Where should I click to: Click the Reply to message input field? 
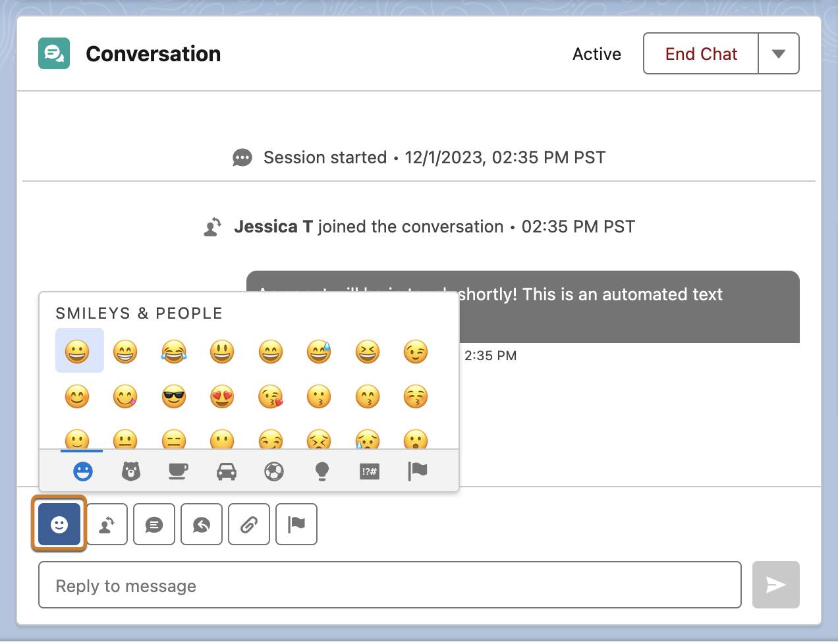[390, 585]
